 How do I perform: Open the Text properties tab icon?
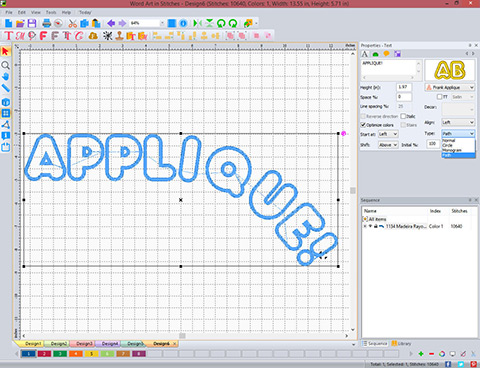(x=365, y=54)
